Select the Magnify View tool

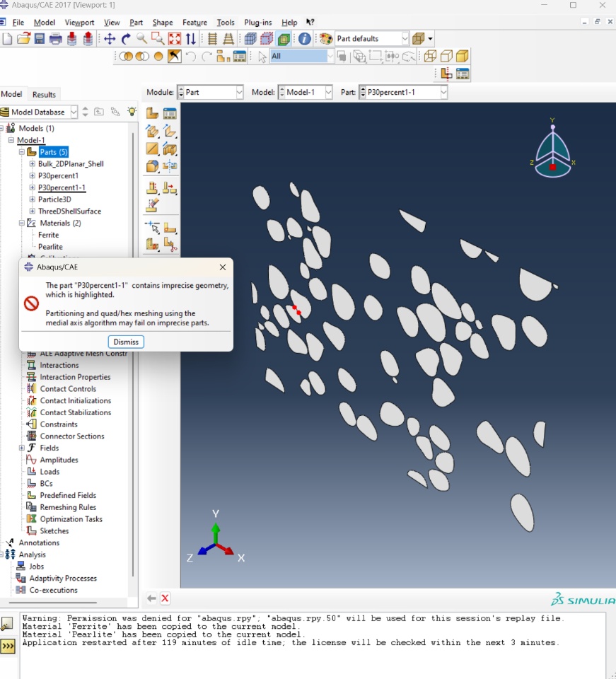(141, 39)
